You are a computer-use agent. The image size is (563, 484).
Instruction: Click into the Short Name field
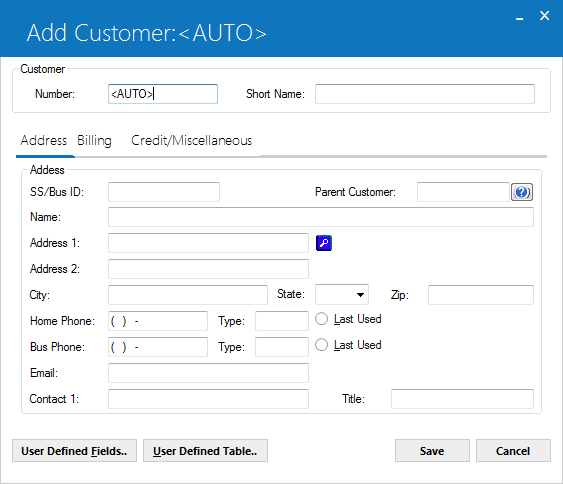[425, 94]
